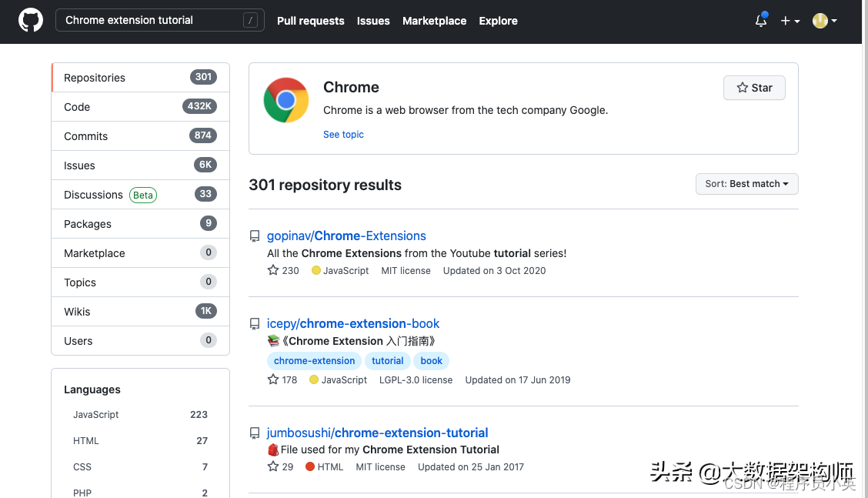868x498 pixels.
Task: Open the Sort: Best match dropdown
Action: pyautogui.click(x=746, y=184)
